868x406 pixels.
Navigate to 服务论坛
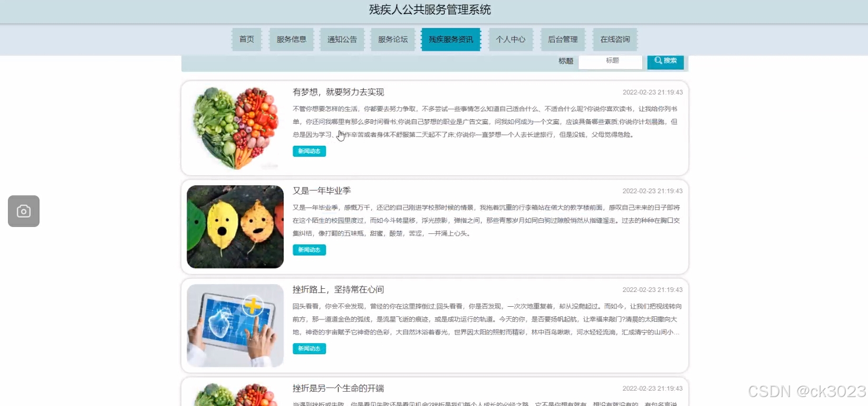(393, 40)
